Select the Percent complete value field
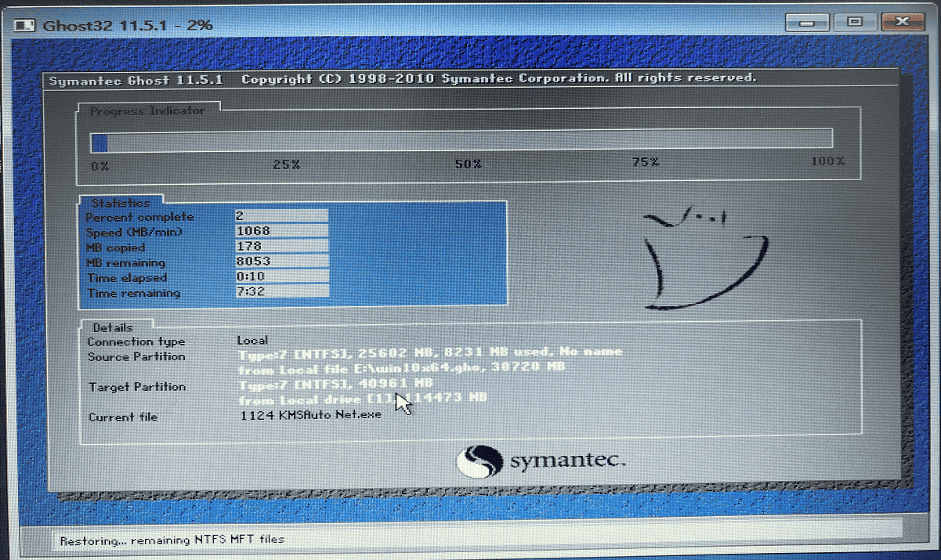 click(281, 216)
